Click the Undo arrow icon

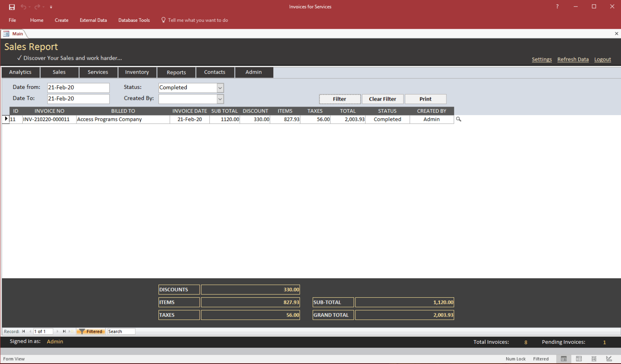(x=23, y=7)
